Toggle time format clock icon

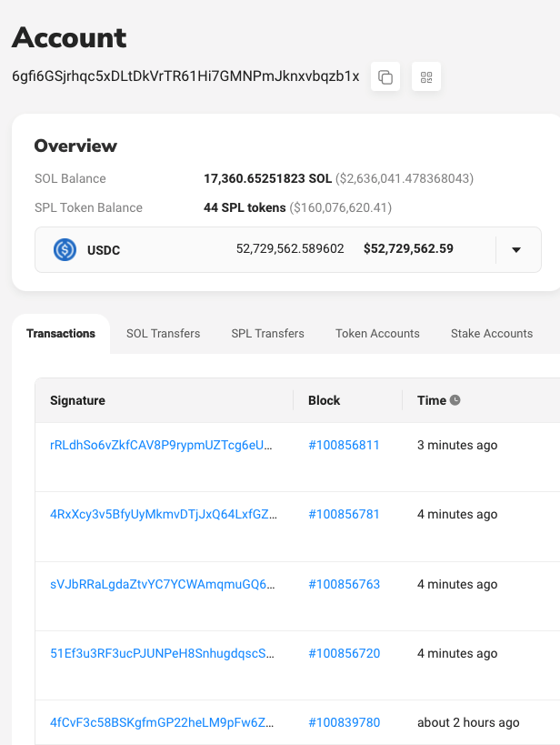coord(455,400)
